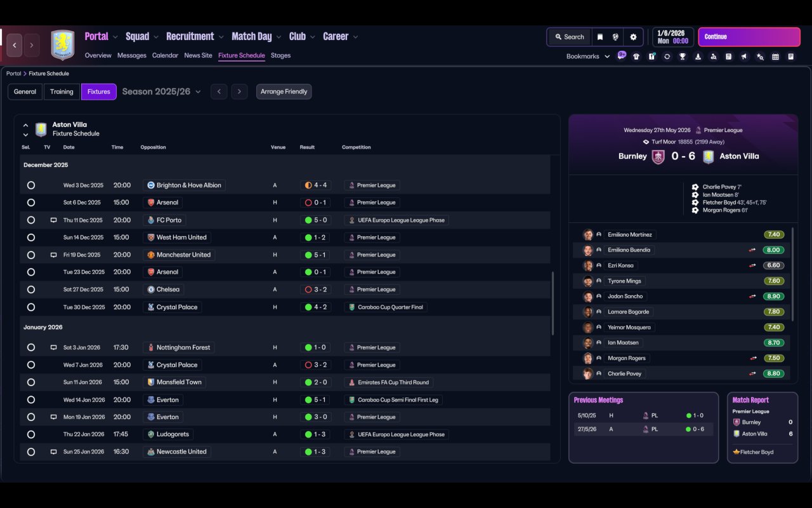Image resolution: width=812 pixels, height=508 pixels.
Task: Select the Nottingham Forest fixture radio
Action: click(x=31, y=347)
